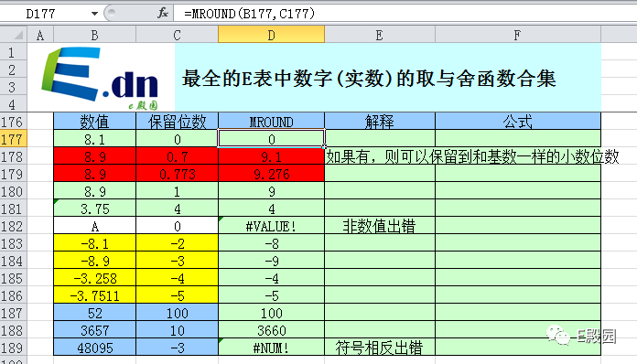The width and height of the screenshot is (637, 364).
Task: Click the text 如果有，则可以保留到和基数一样的小数位数
Action: [x=472, y=156]
